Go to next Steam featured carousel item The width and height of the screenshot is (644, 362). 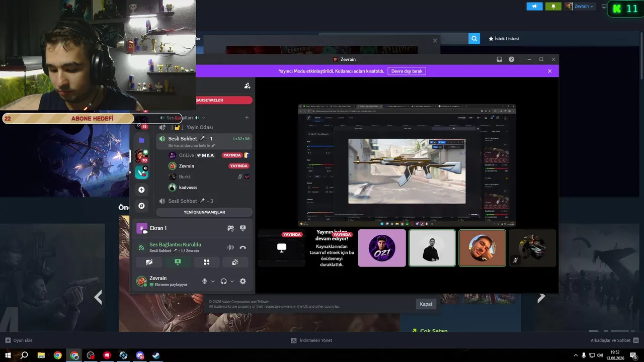pyautogui.click(x=541, y=297)
